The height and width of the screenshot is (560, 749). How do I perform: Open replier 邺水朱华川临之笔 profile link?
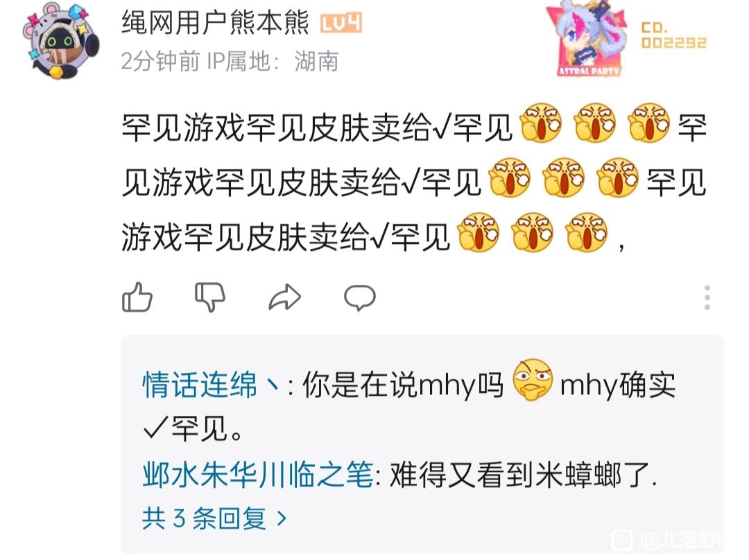[x=258, y=475]
